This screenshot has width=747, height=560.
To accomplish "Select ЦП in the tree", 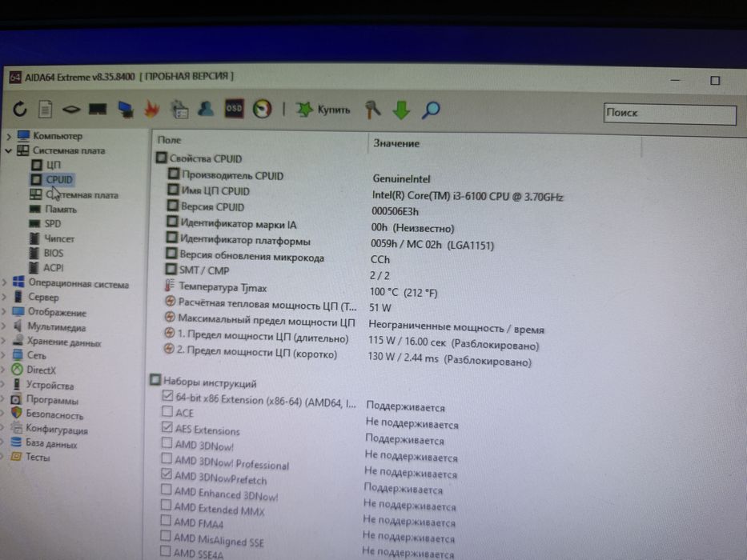I will tap(46, 165).
